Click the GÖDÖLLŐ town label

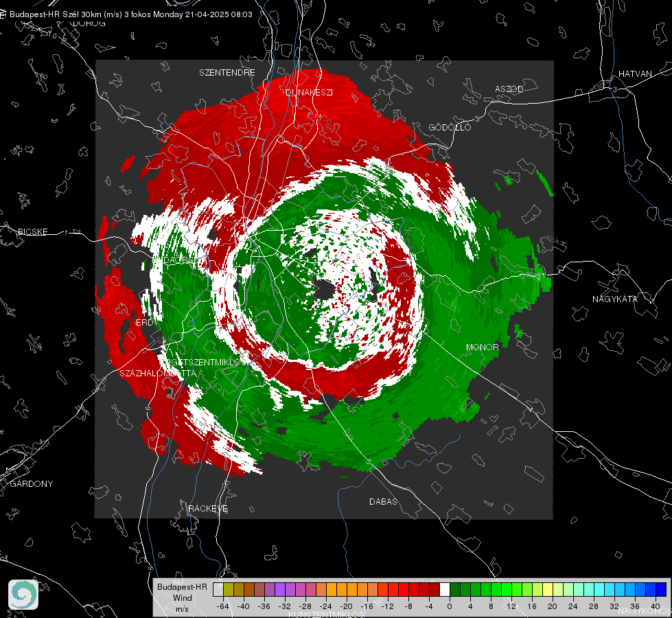pyautogui.click(x=450, y=127)
